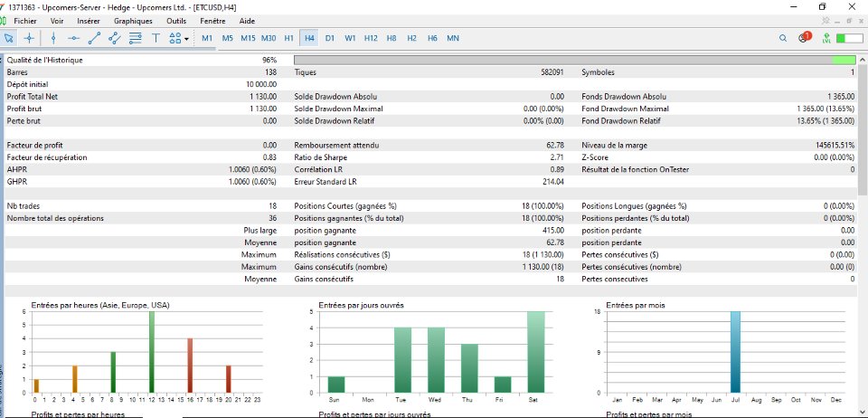Open the Outils menu

[x=176, y=21]
